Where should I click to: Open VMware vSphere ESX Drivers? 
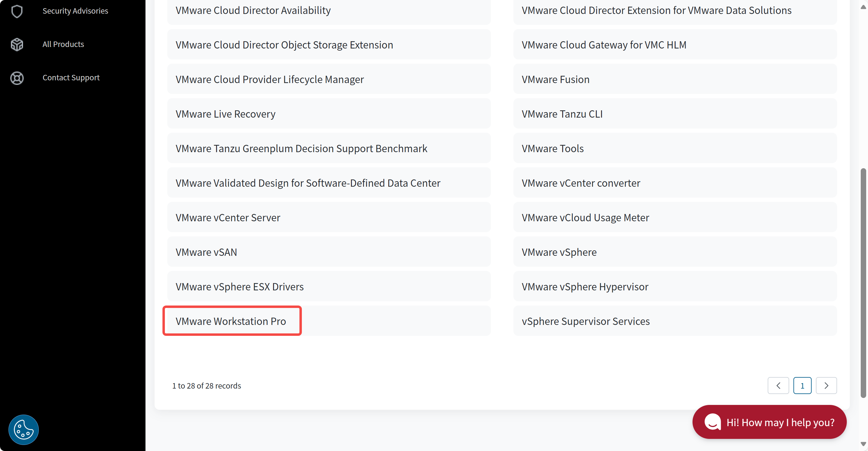tap(329, 286)
